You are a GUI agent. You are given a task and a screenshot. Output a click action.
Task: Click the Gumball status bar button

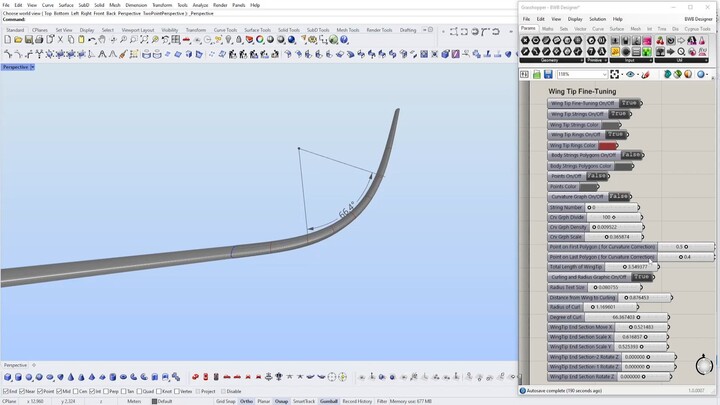click(x=329, y=401)
